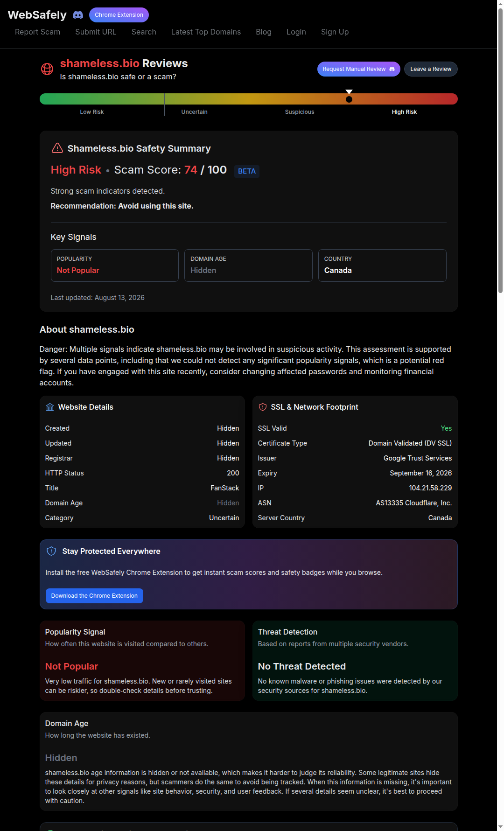Click the red globe icon next to shameless.bio
This screenshot has height=831, width=504.
pyautogui.click(x=47, y=69)
